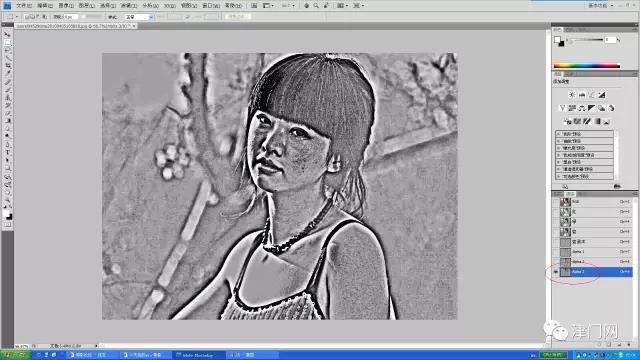Screen dimensions: 640x360
Task: Toggle visibility of 蓝 channel
Action: tap(556, 232)
